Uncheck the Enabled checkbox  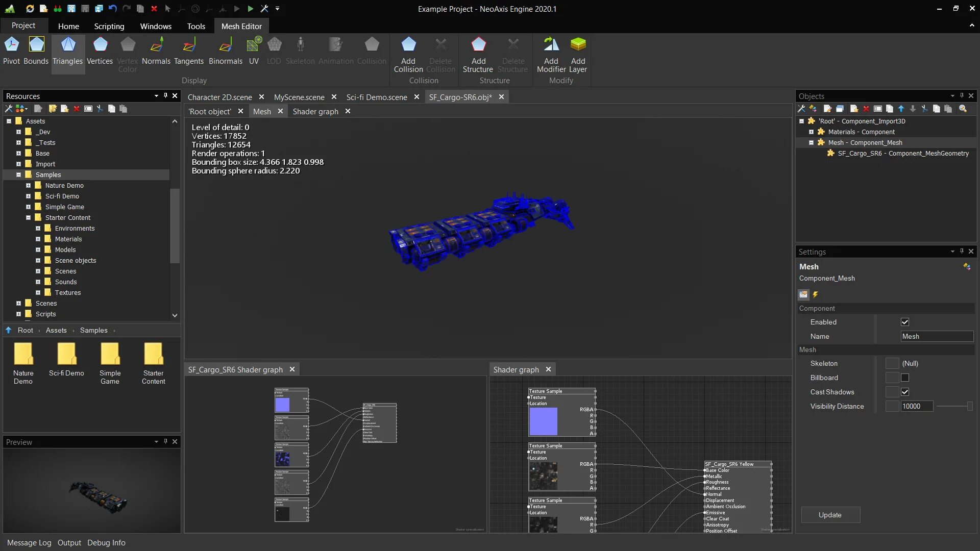[x=905, y=322]
